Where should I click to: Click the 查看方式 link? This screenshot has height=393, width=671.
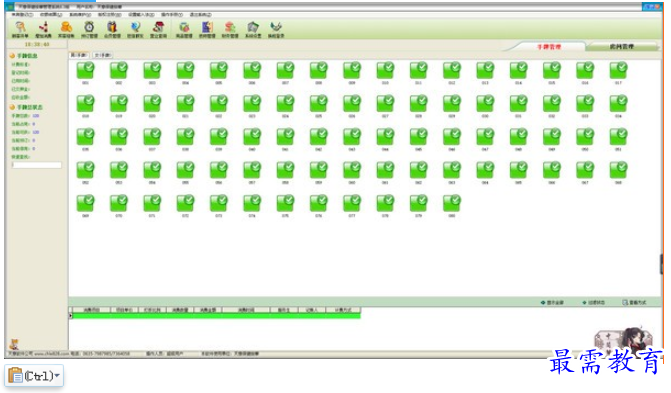coord(634,302)
